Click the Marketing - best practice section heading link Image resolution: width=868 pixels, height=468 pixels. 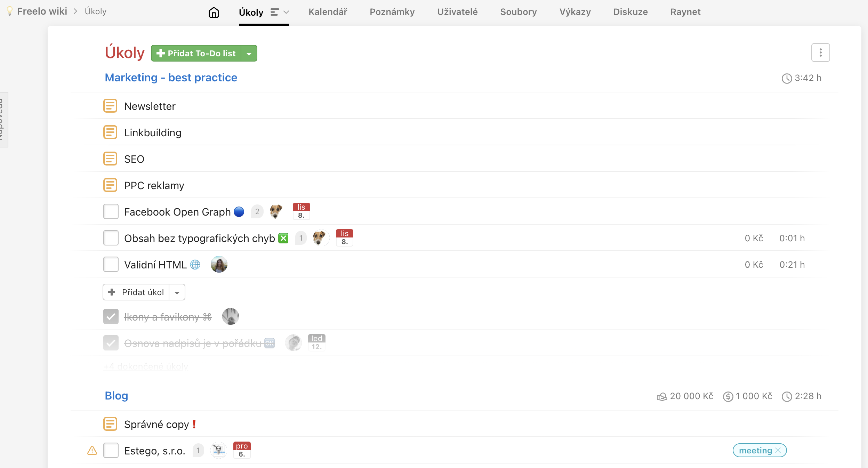coord(171,77)
